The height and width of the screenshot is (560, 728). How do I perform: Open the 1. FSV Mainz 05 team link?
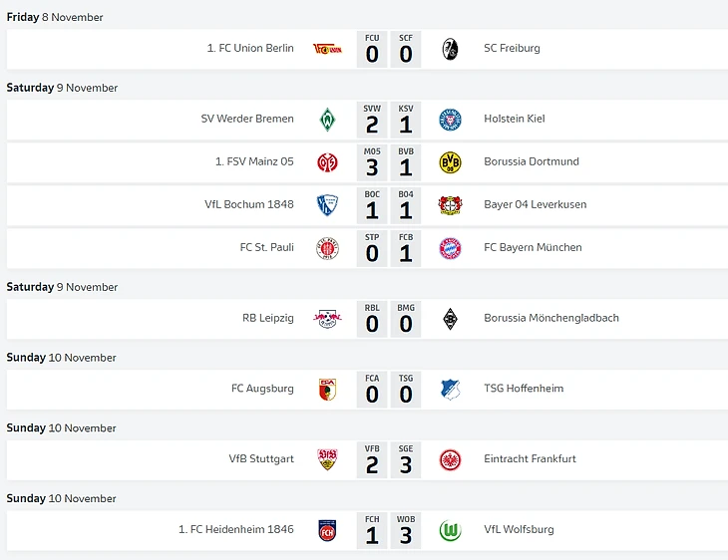coord(254,161)
